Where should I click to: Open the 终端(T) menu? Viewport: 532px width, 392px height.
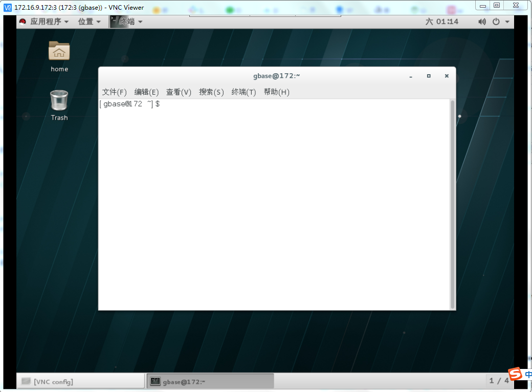click(243, 92)
